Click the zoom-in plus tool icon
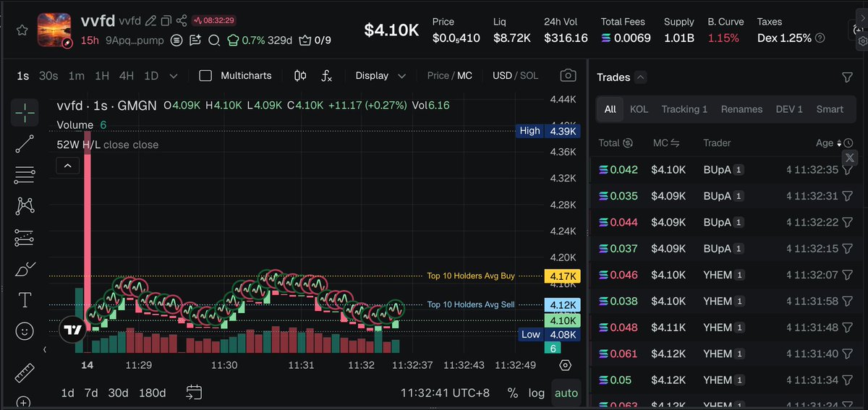868x410 pixels. coord(23,403)
